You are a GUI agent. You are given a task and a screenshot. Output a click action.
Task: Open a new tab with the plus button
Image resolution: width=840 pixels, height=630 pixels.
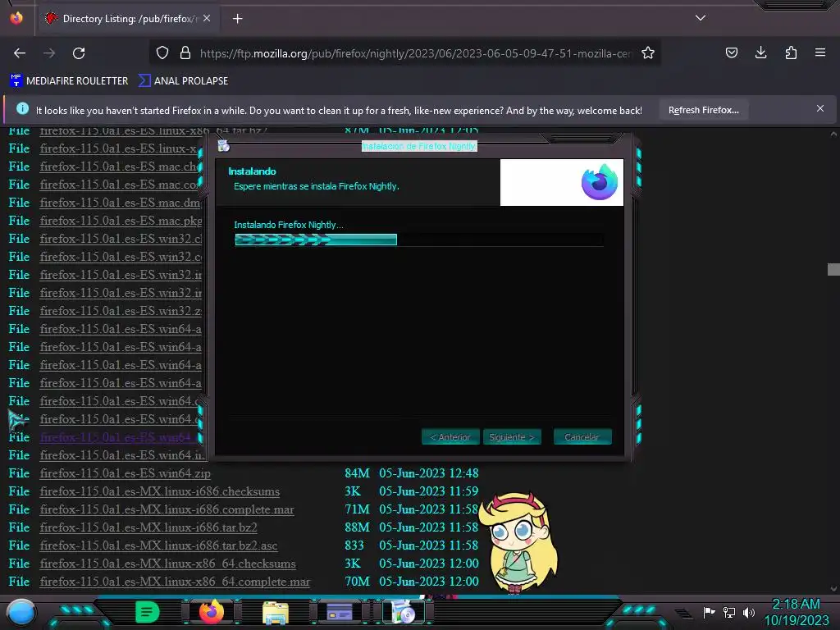[x=237, y=19]
